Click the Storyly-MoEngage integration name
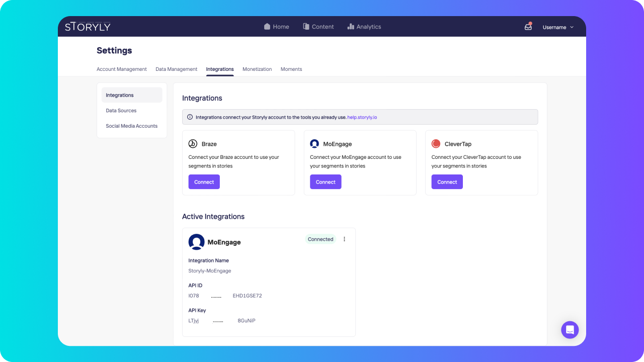The width and height of the screenshot is (644, 362). [210, 271]
